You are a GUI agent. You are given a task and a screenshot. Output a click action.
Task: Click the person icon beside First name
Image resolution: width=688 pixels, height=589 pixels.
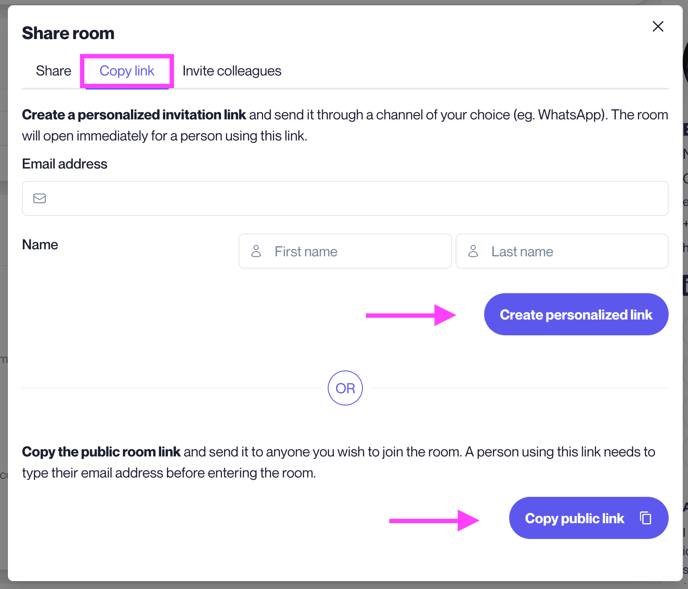[x=256, y=251]
